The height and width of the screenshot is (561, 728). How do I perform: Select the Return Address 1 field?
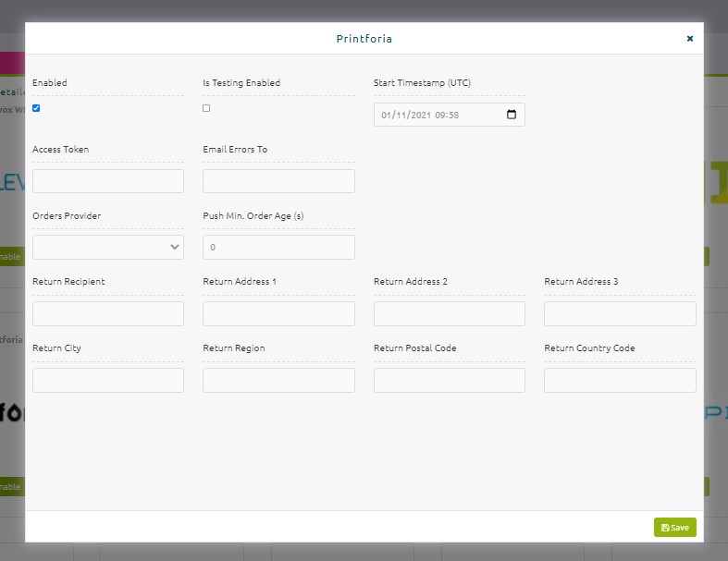point(278,313)
